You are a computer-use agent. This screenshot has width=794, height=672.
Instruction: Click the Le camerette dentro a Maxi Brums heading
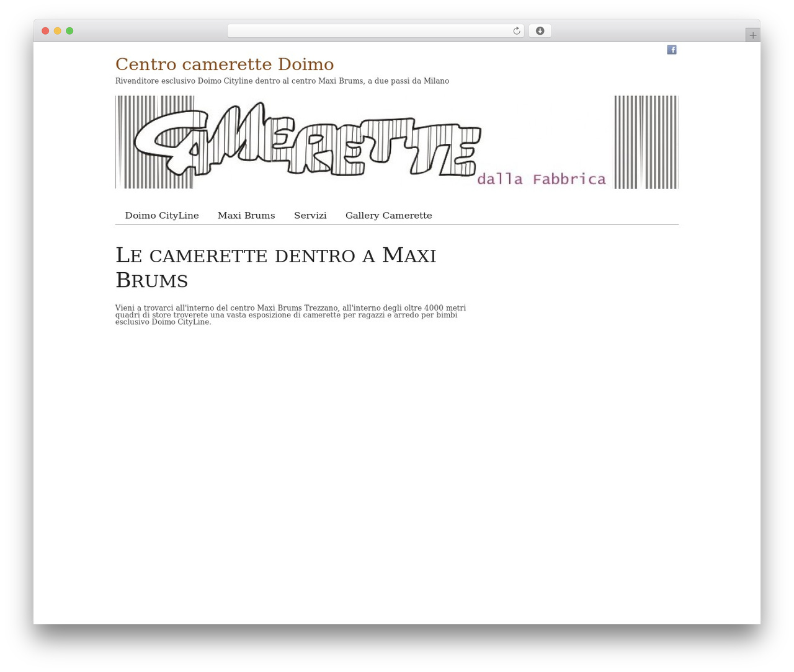276,267
